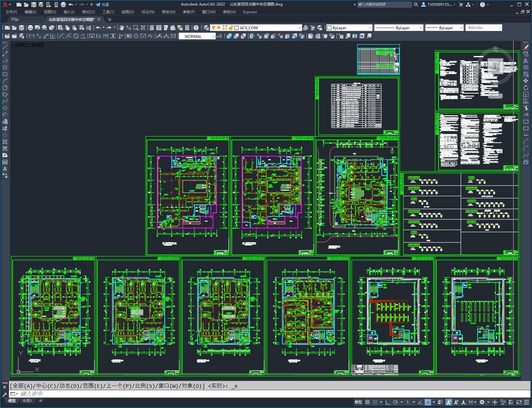The image size is (532, 408).
Task: Open the QuickCalc calculator icon
Action: (x=187, y=28)
